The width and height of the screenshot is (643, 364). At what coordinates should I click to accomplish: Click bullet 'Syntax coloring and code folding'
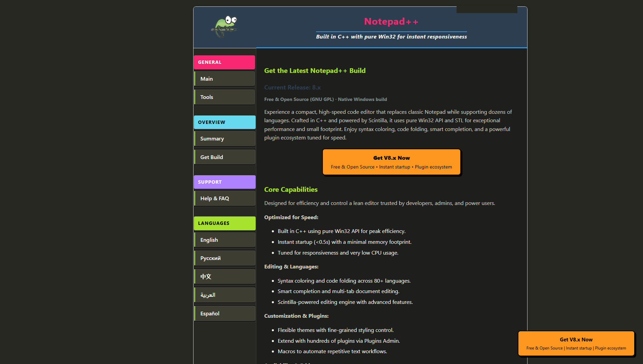pyautogui.click(x=344, y=281)
